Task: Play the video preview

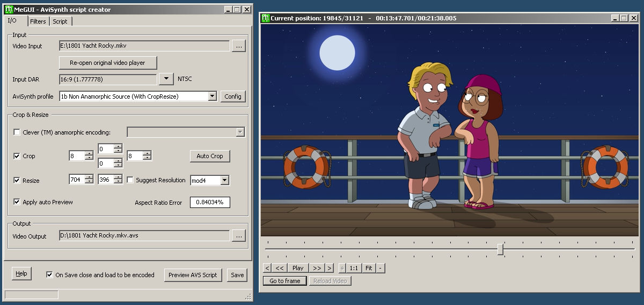Action: (x=298, y=268)
